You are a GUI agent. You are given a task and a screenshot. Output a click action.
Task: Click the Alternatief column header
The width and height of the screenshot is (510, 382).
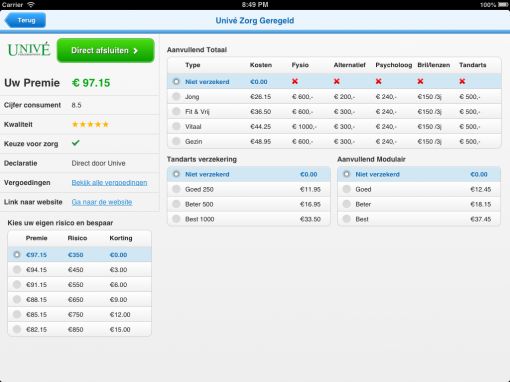pos(349,65)
